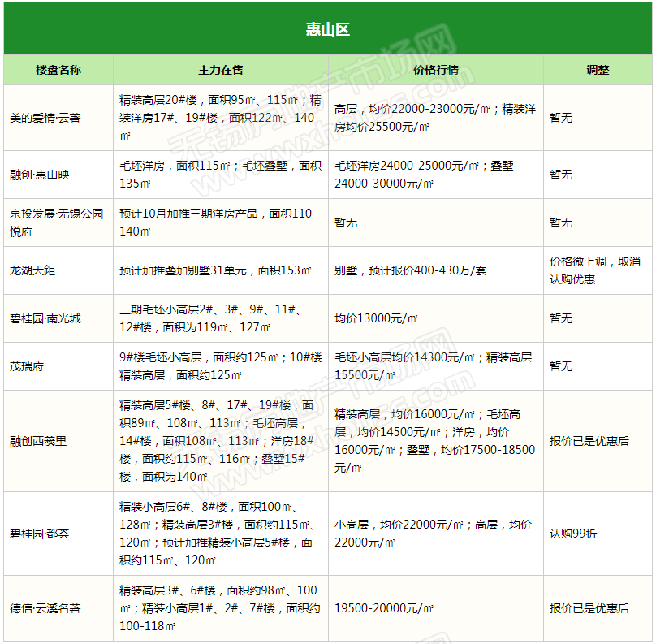Viewport: 656px width, 644px height.
Task: Select the 楼盘名称 column header
Action: click(x=58, y=70)
